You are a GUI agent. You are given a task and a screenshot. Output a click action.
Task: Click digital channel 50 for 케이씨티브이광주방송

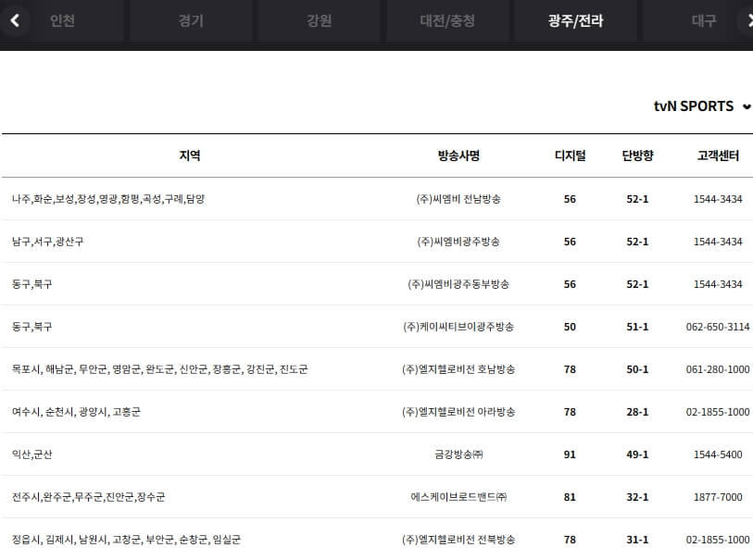[x=570, y=327]
